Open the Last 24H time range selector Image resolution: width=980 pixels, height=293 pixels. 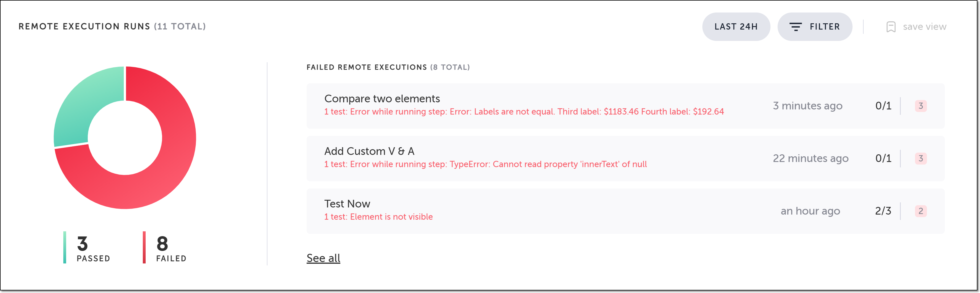coord(736,27)
